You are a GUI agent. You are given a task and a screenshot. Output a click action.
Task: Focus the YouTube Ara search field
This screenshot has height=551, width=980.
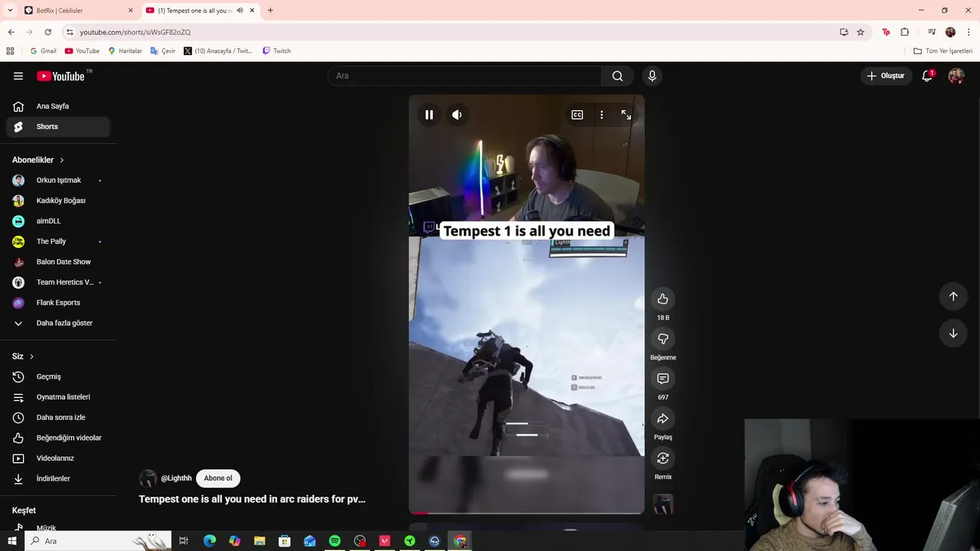[x=465, y=76]
